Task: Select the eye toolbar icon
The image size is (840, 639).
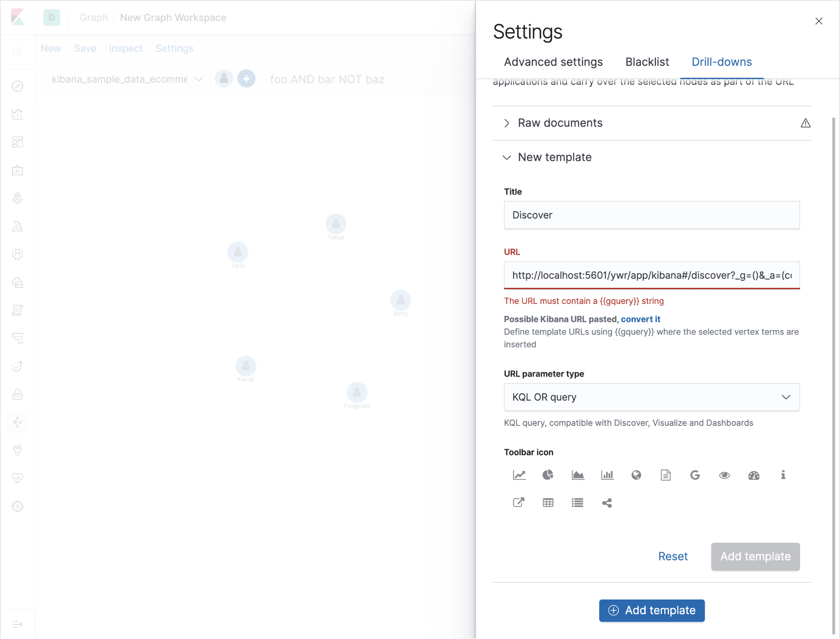Action: 724,475
